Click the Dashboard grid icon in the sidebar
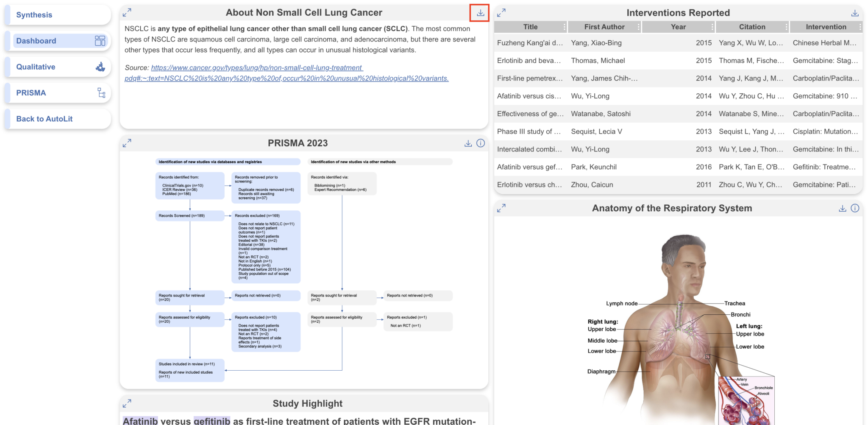The width and height of the screenshot is (868, 425). coord(100,40)
